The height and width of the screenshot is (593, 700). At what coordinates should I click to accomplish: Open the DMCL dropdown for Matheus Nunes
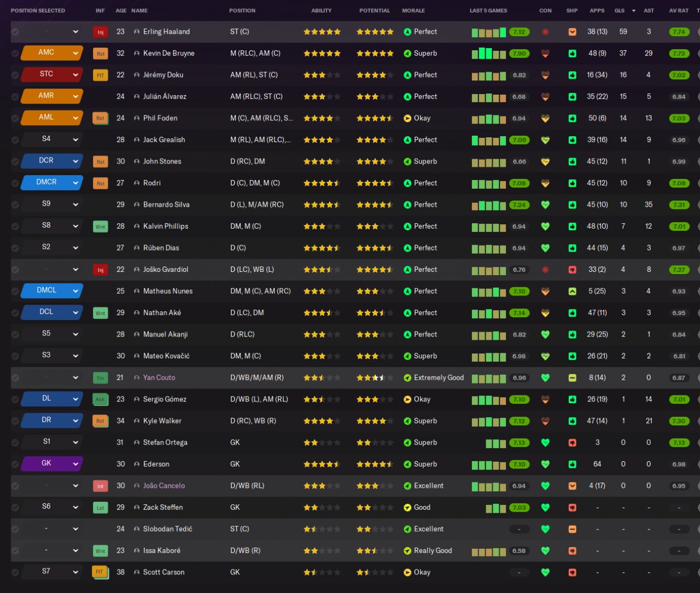point(52,291)
